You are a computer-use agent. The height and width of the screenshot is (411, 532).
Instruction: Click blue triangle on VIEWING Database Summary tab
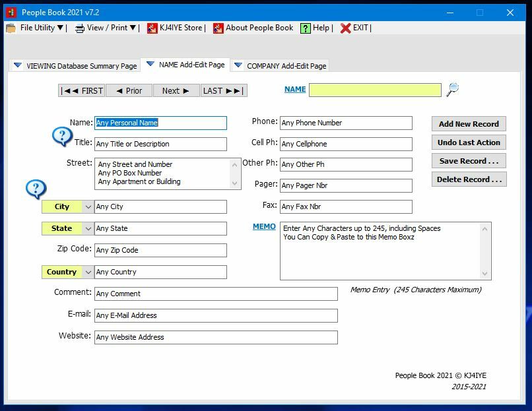[x=18, y=65]
